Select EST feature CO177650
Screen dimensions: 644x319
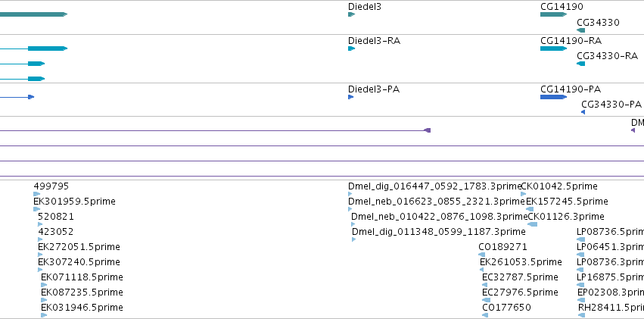click(x=506, y=308)
